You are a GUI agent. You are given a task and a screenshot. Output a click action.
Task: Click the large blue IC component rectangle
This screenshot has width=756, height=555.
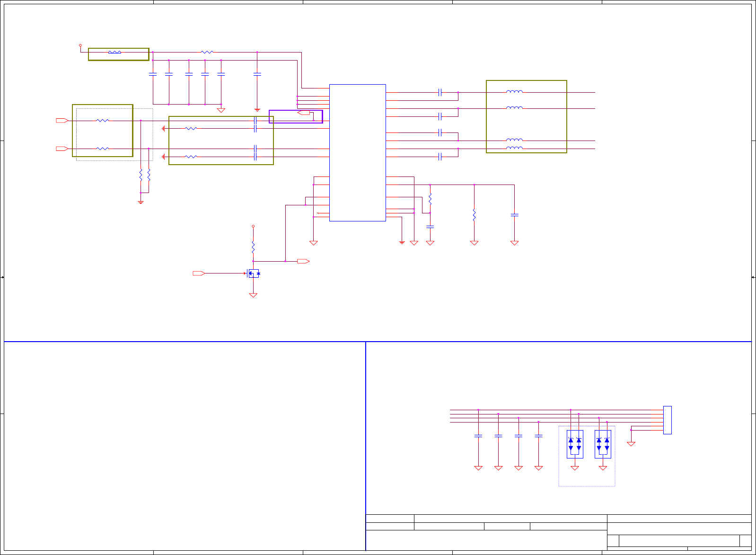point(358,153)
